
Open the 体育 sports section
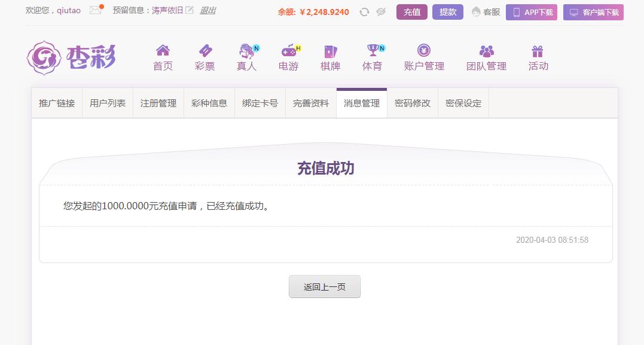[x=373, y=58]
